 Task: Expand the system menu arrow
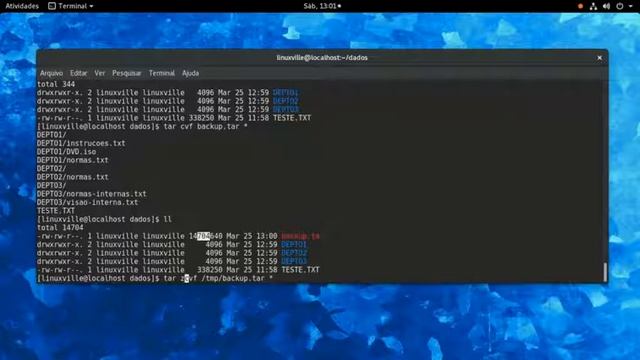630,6
